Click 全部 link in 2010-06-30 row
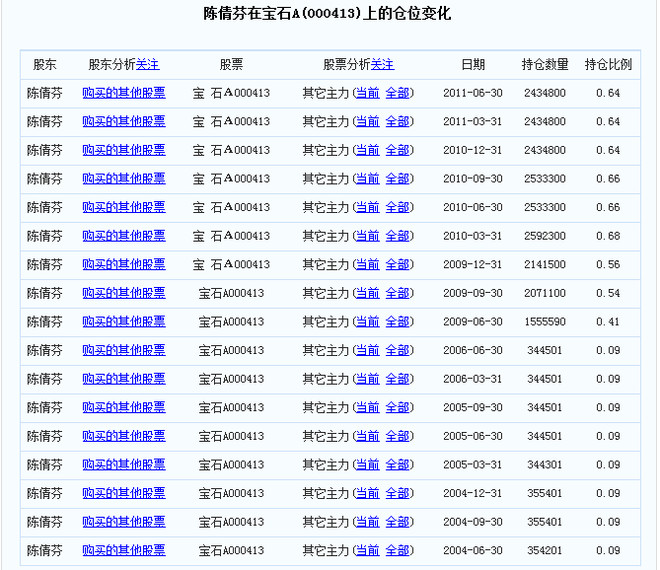The width and height of the screenshot is (660, 570). [397, 208]
